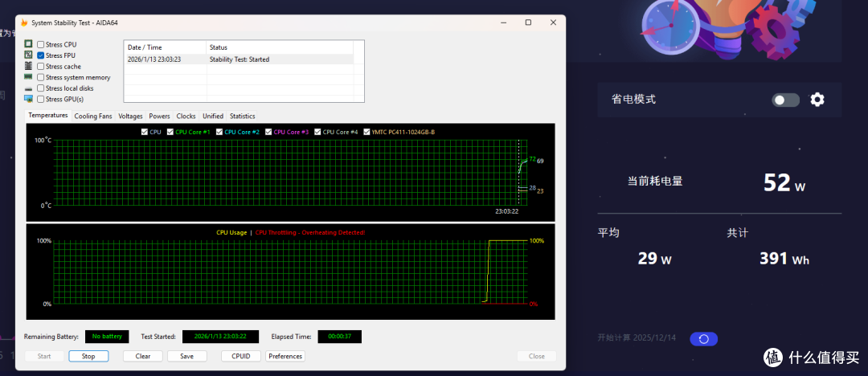Screen dimensions: 868x376
Task: Click the '2026/1/13 23:03:23' log timestamp
Action: (154, 59)
